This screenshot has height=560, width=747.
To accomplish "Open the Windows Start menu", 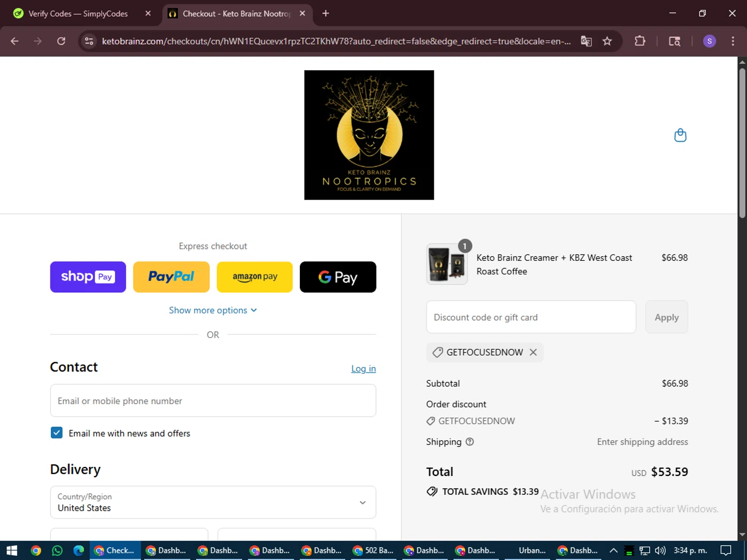I will (11, 551).
